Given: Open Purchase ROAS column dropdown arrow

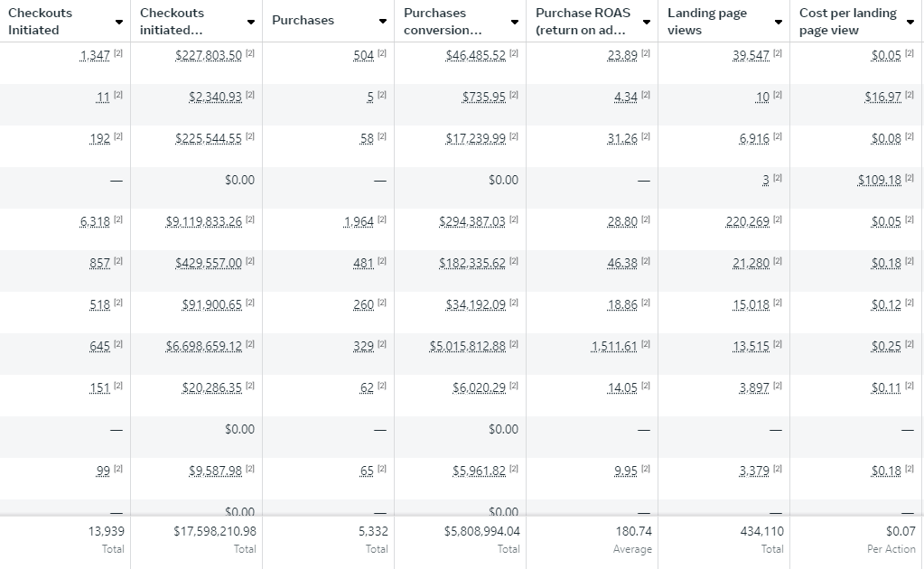Looking at the screenshot, I should [647, 22].
